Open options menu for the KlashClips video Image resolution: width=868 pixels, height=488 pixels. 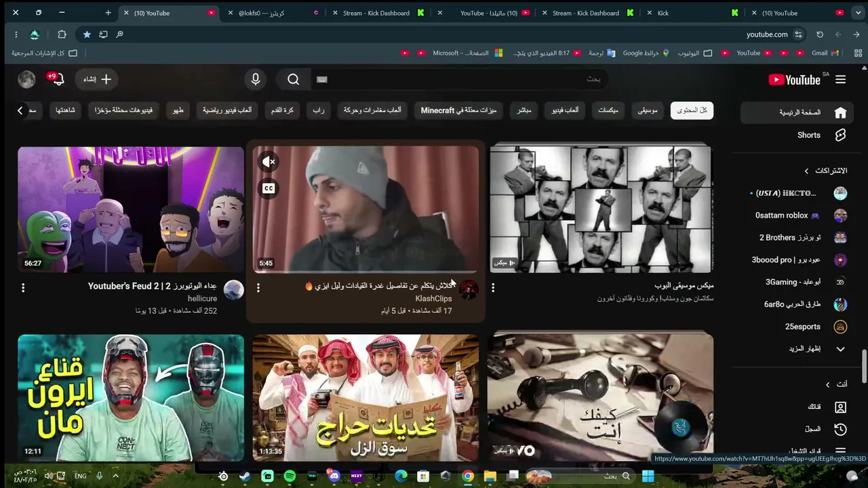coord(258,287)
